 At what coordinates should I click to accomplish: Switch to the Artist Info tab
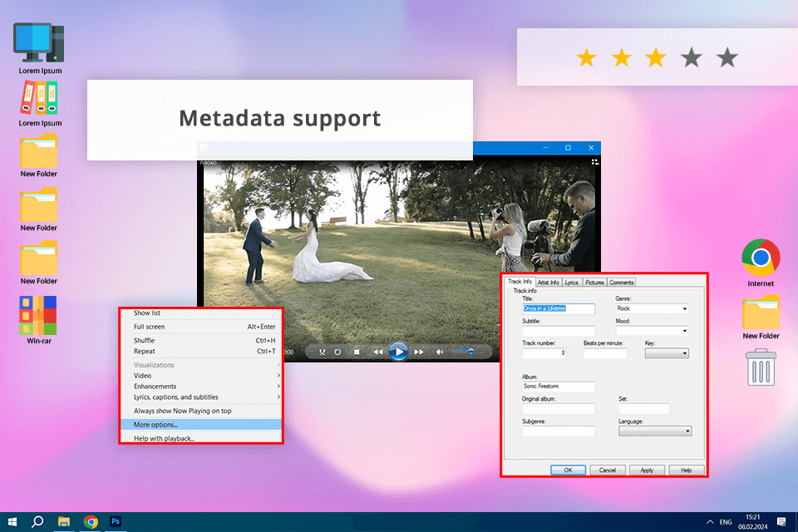click(x=548, y=282)
